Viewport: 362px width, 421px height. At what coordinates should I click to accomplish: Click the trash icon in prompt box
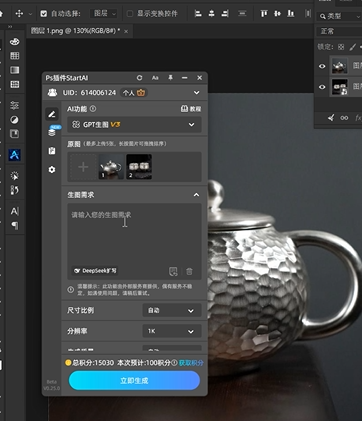tap(189, 271)
